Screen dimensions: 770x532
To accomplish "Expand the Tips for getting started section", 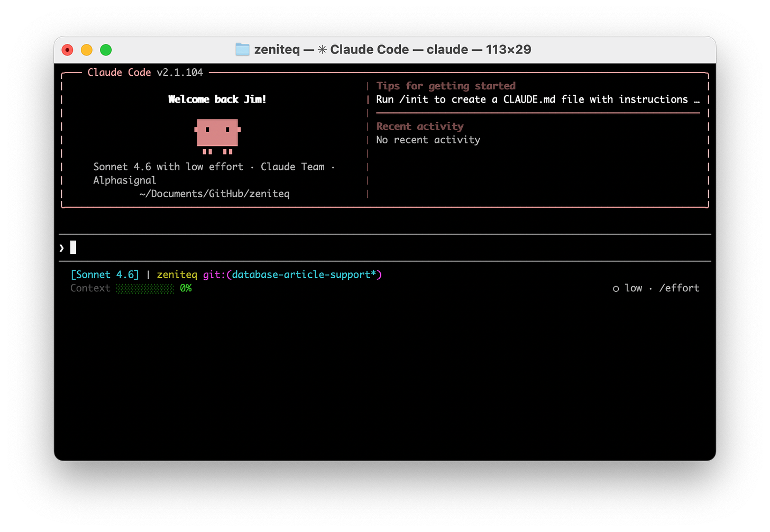I will 446,86.
